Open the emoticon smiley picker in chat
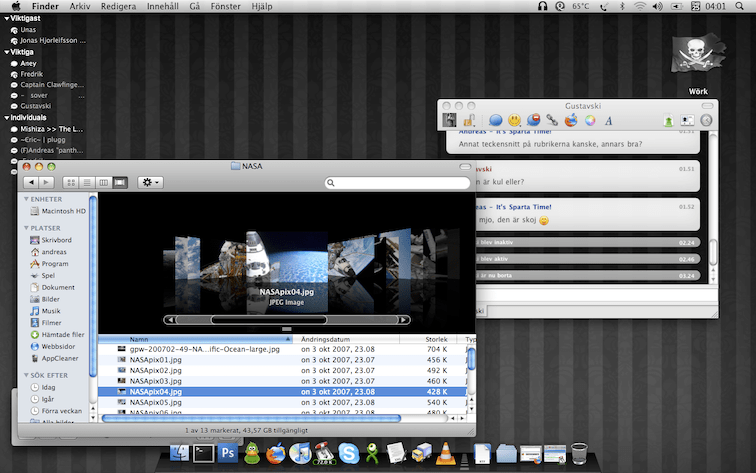756x473 pixels. [x=513, y=121]
